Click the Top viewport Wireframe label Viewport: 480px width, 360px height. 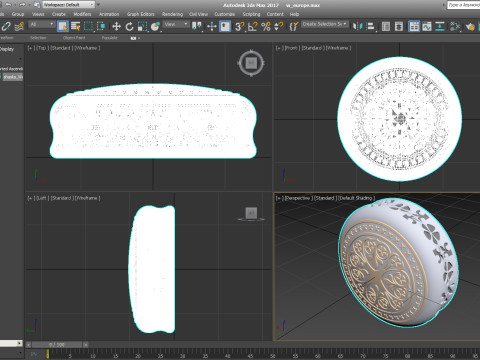tap(87, 48)
